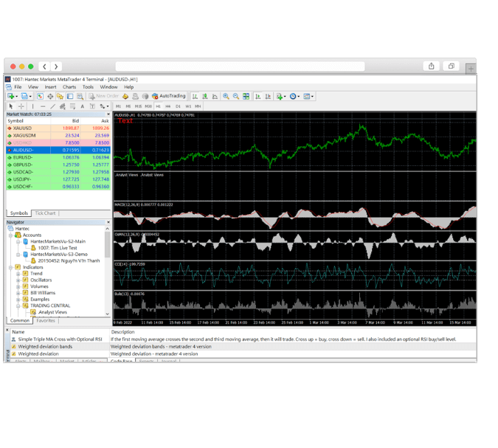Select XAUUSD row in Market Watch

tap(22, 128)
